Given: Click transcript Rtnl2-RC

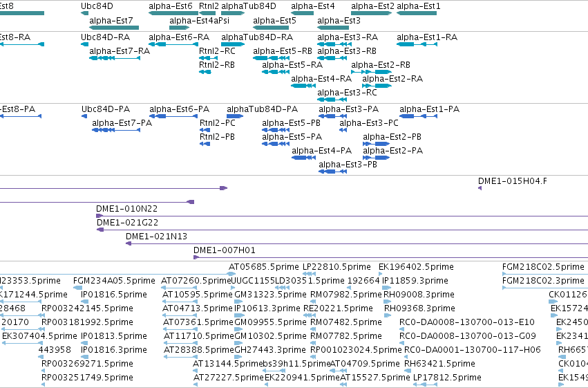Looking at the screenshot, I should 217,51.
